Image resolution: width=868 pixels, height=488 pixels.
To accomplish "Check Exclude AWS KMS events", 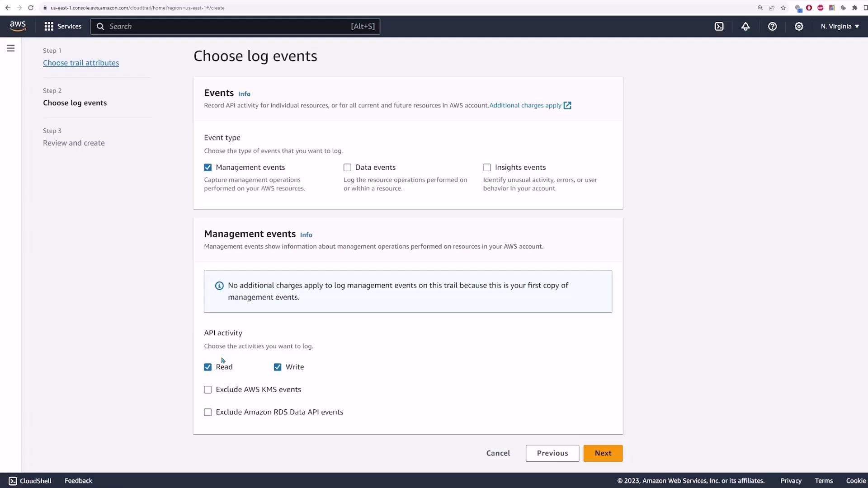I will [208, 389].
